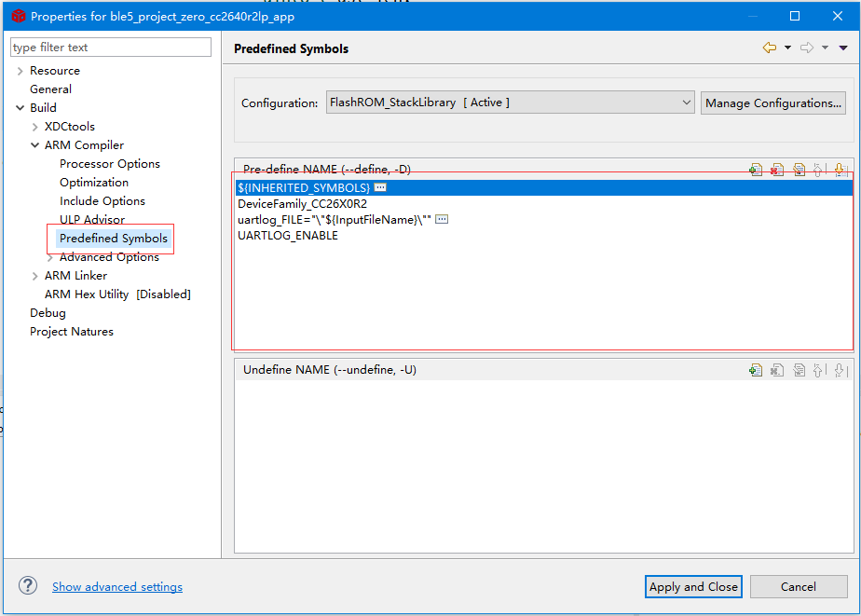Viewport: 861px width, 616px height.
Task: Expand the XDCtools tree node
Action: (35, 127)
